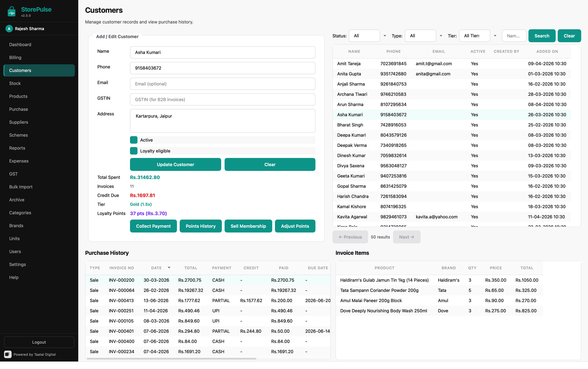Navigate to Archive

point(39,200)
